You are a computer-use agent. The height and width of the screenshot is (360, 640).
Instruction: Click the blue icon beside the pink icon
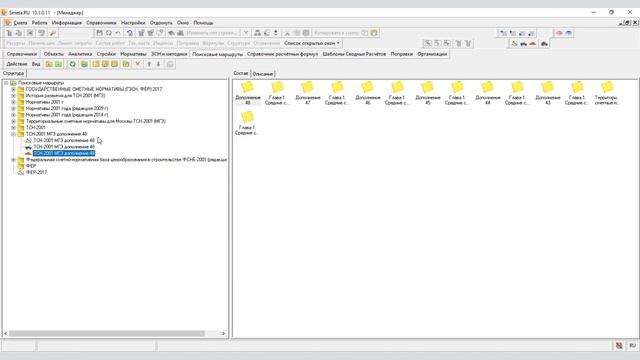[569, 33]
